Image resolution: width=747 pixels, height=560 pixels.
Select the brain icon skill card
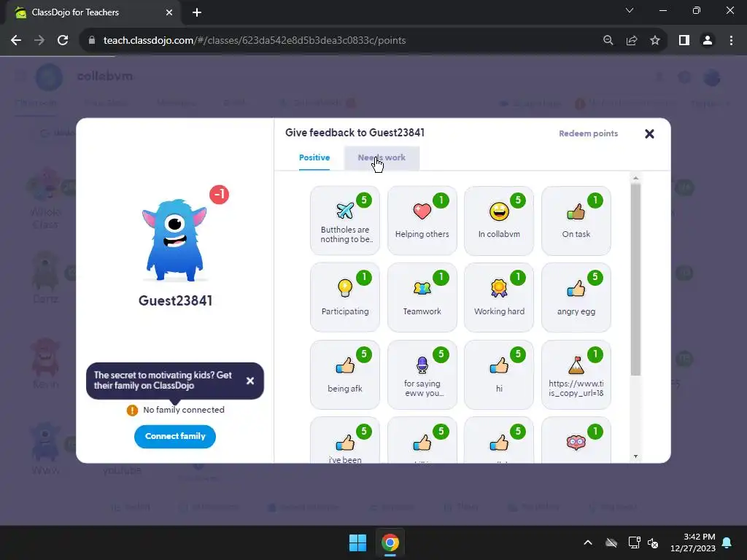click(x=576, y=440)
